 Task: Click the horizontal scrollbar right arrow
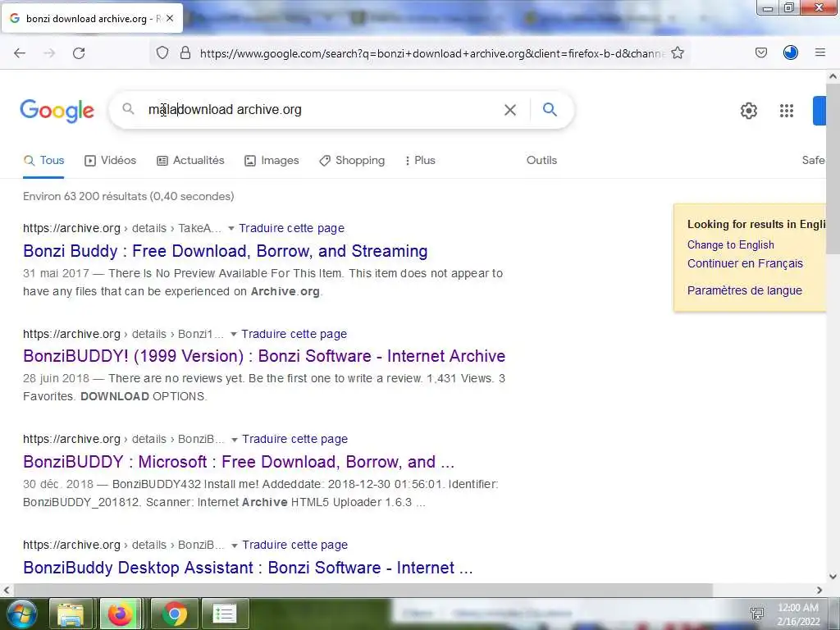coord(819,591)
